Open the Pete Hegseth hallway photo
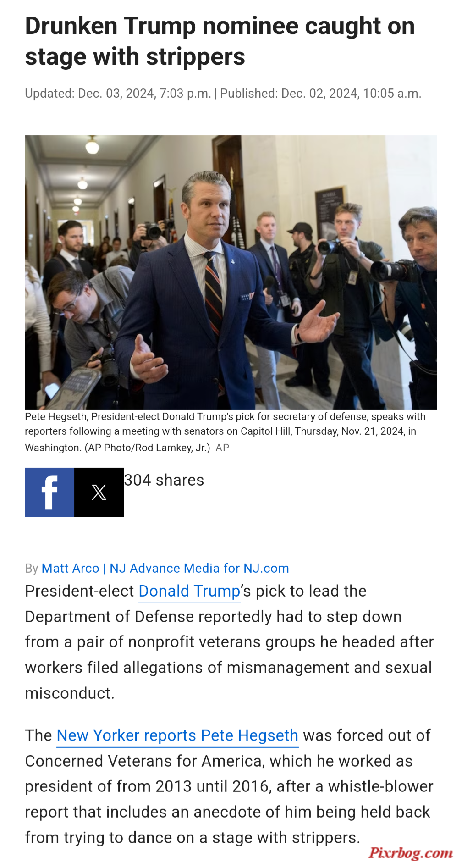462x868 pixels. click(231, 272)
